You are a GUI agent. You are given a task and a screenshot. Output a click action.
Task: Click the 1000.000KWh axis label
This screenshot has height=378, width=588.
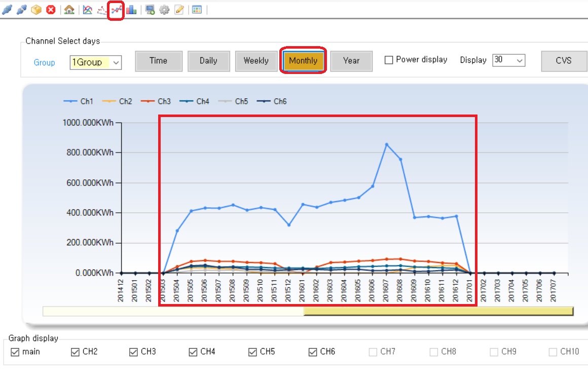pos(88,123)
